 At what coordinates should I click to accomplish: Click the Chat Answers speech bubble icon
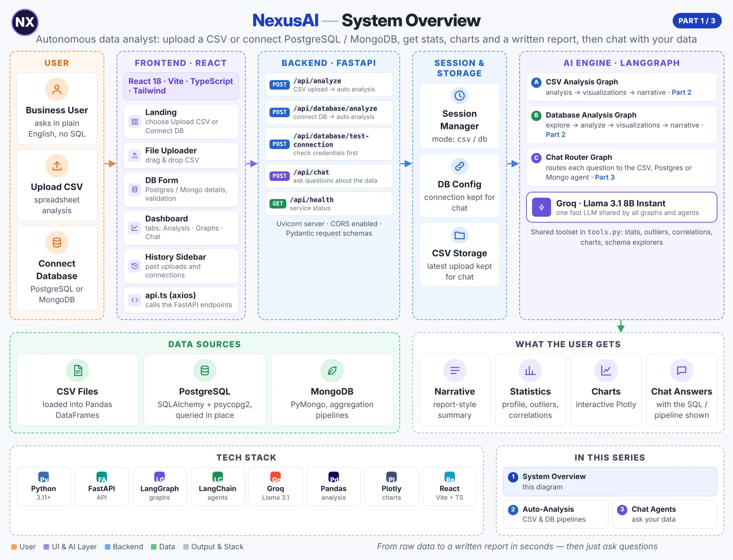[x=682, y=370]
